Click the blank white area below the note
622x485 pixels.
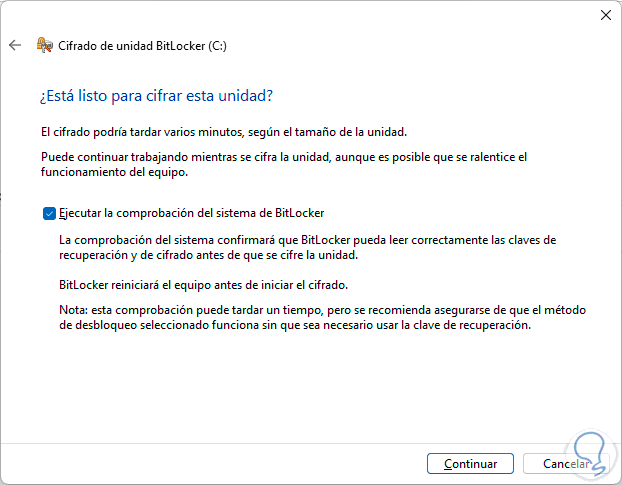coord(300,390)
